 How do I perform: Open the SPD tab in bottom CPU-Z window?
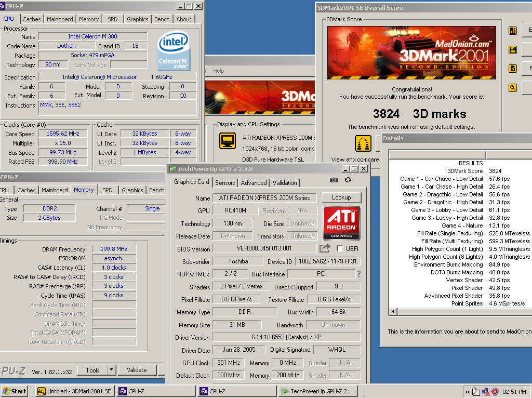tap(107, 190)
